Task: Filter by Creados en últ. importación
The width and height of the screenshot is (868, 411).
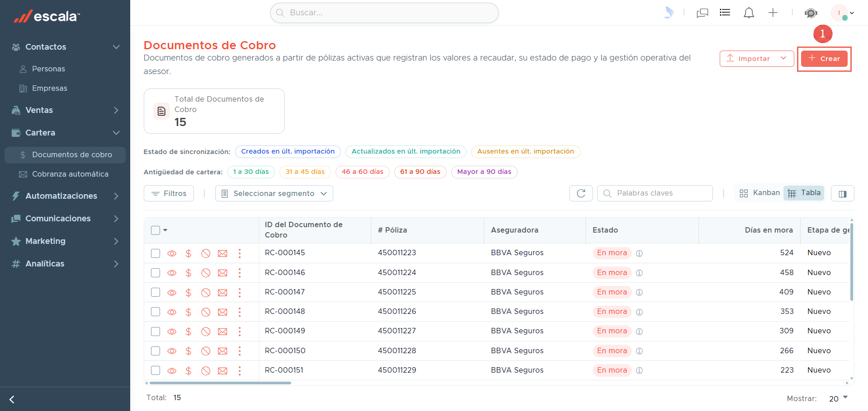Action: (x=288, y=151)
